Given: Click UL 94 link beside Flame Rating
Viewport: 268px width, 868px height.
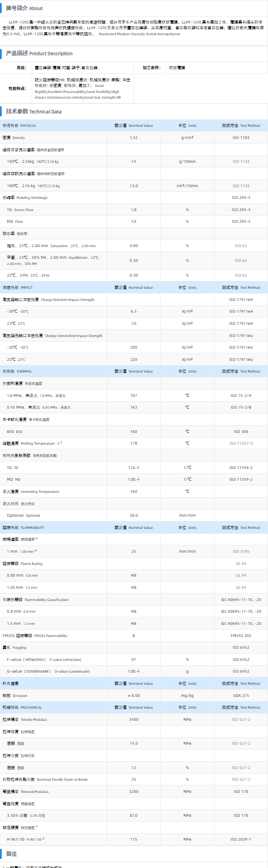Looking at the screenshot, I should (x=241, y=564).
